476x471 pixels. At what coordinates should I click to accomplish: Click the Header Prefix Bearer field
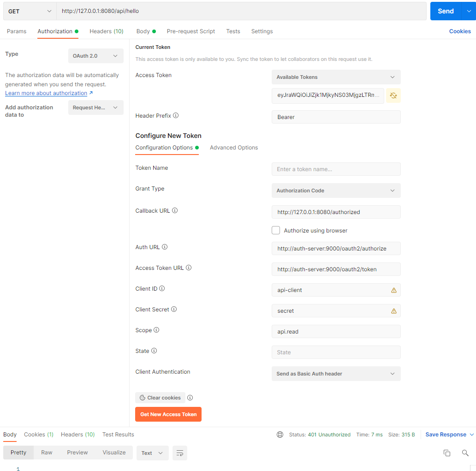[x=336, y=117]
